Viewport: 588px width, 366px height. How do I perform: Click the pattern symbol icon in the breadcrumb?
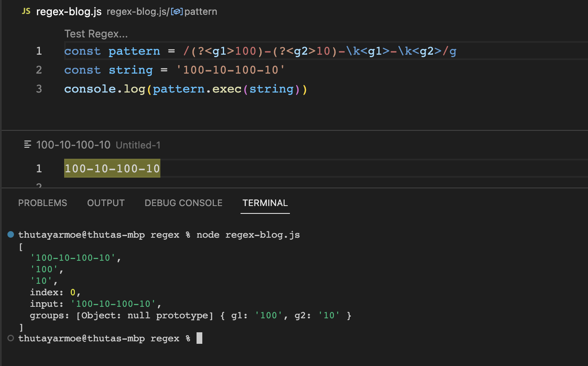[x=176, y=12]
